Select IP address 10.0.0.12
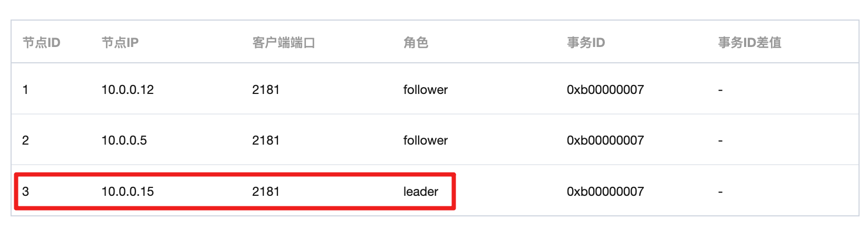868x228 pixels. point(128,90)
